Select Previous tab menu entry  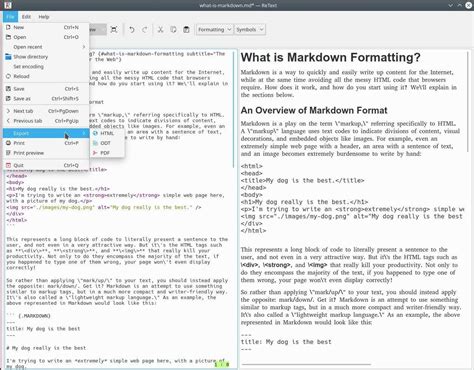click(x=46, y=121)
